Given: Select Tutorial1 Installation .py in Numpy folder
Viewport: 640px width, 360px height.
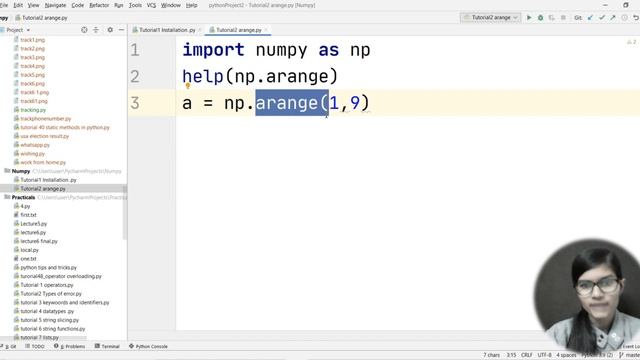Looking at the screenshot, I should [x=48, y=180].
